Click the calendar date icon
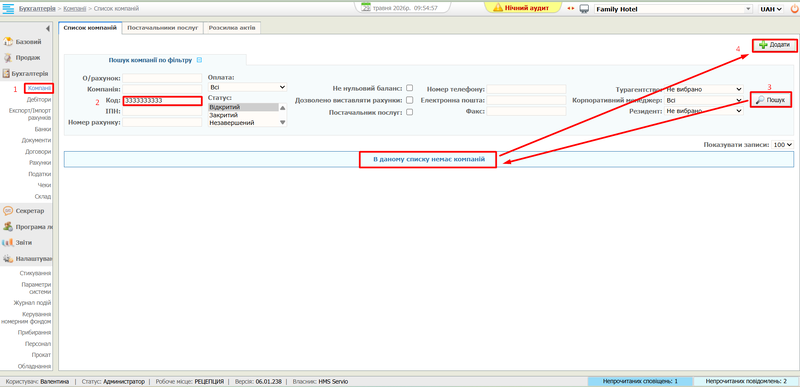This screenshot has width=800, height=387. [x=365, y=8]
